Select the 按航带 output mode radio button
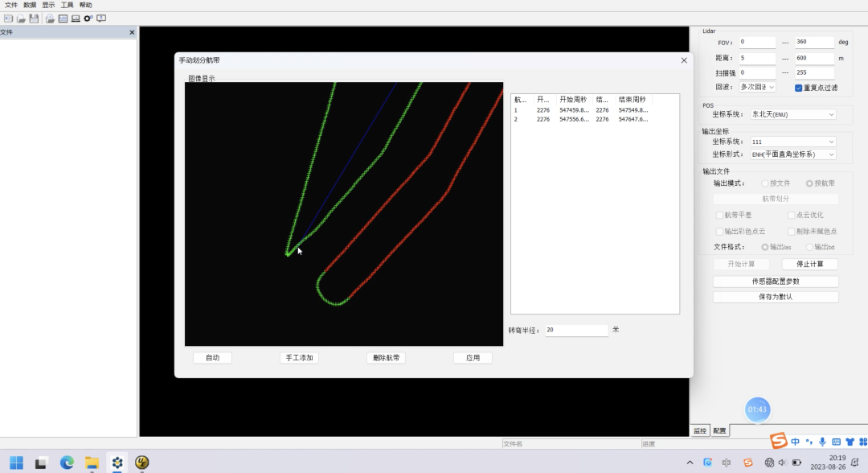 pos(809,183)
